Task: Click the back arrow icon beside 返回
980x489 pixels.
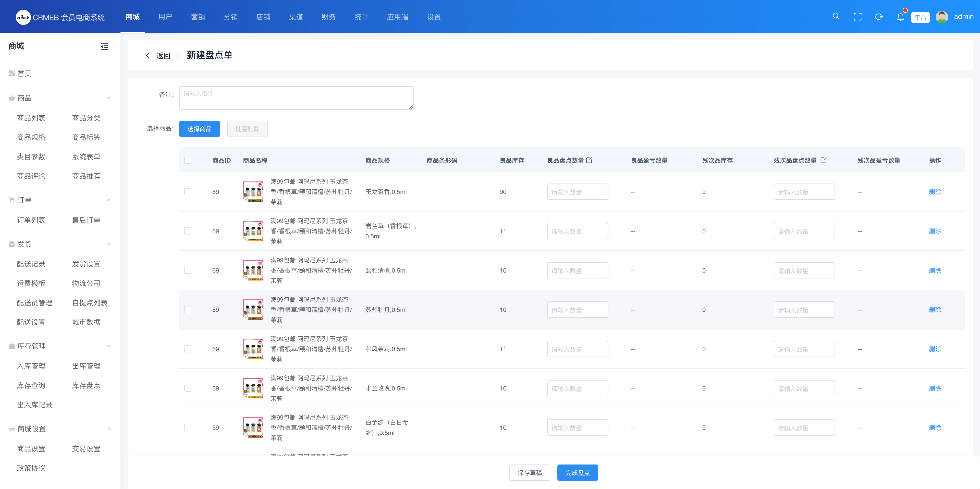Action: click(x=148, y=56)
